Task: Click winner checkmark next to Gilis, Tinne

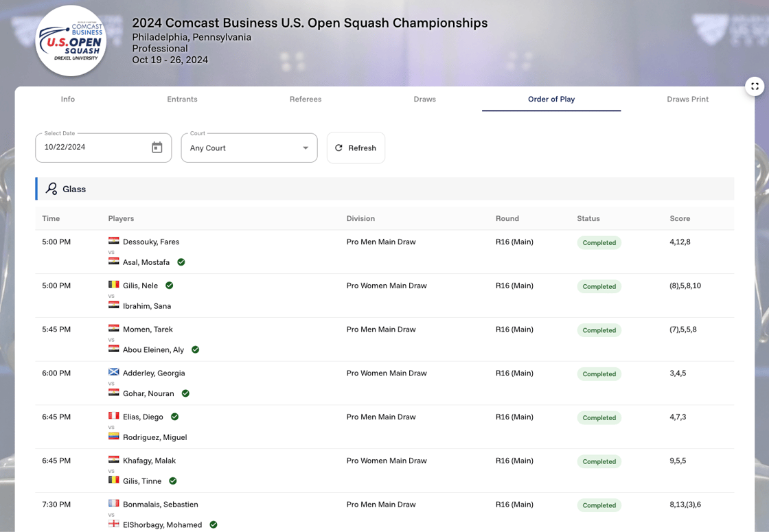Action: (172, 481)
